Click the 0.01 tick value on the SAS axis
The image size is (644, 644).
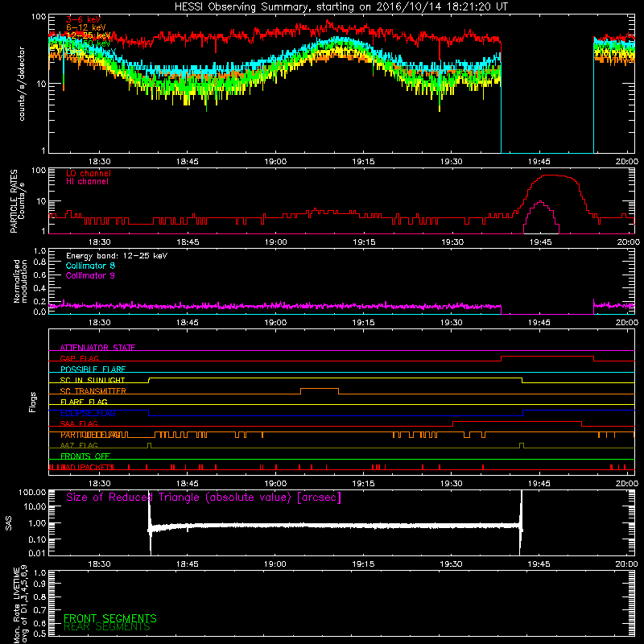pyautogui.click(x=37, y=553)
